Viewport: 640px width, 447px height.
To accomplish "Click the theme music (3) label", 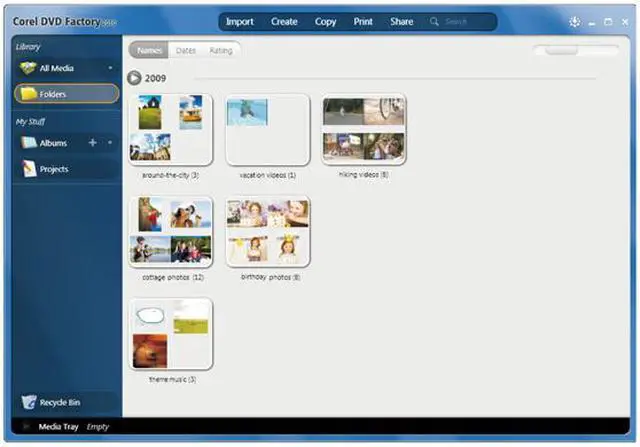I will click(x=172, y=379).
